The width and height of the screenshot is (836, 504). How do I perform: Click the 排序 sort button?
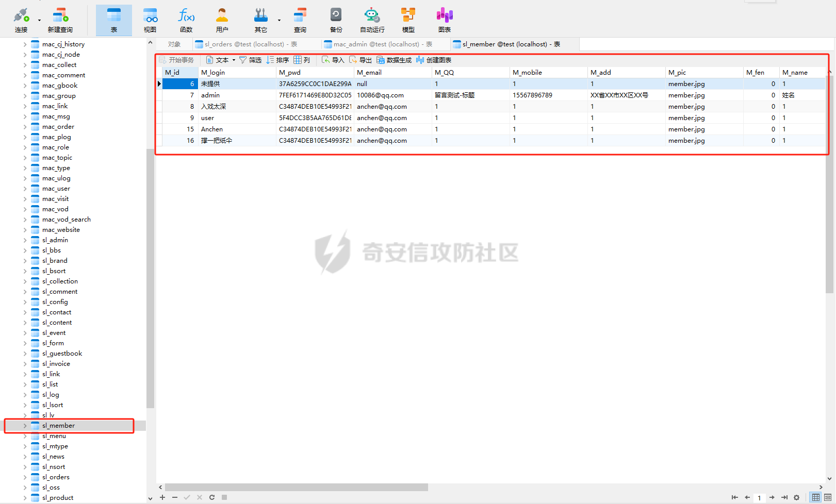click(x=277, y=60)
